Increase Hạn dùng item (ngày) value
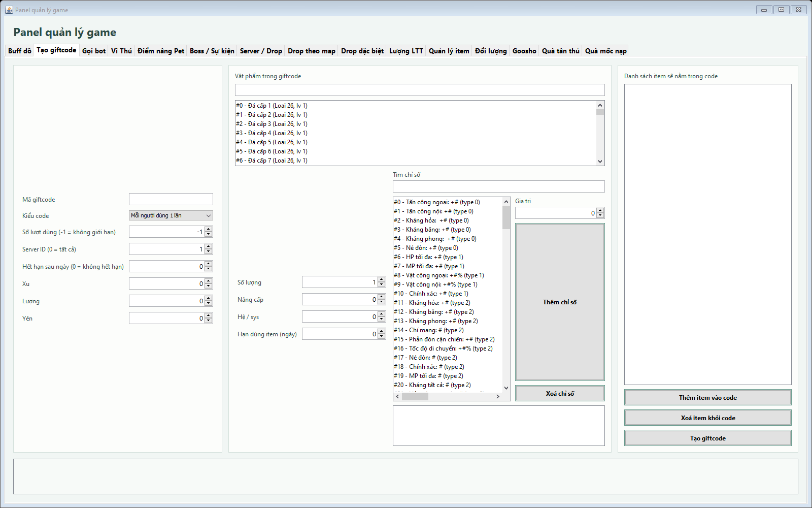812x508 pixels. pyautogui.click(x=382, y=331)
